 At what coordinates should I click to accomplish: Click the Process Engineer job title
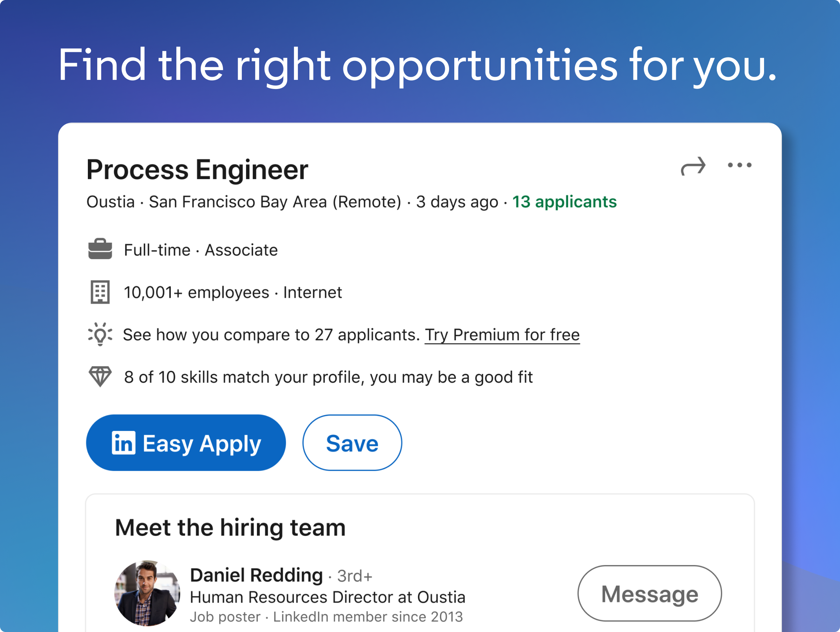click(197, 170)
